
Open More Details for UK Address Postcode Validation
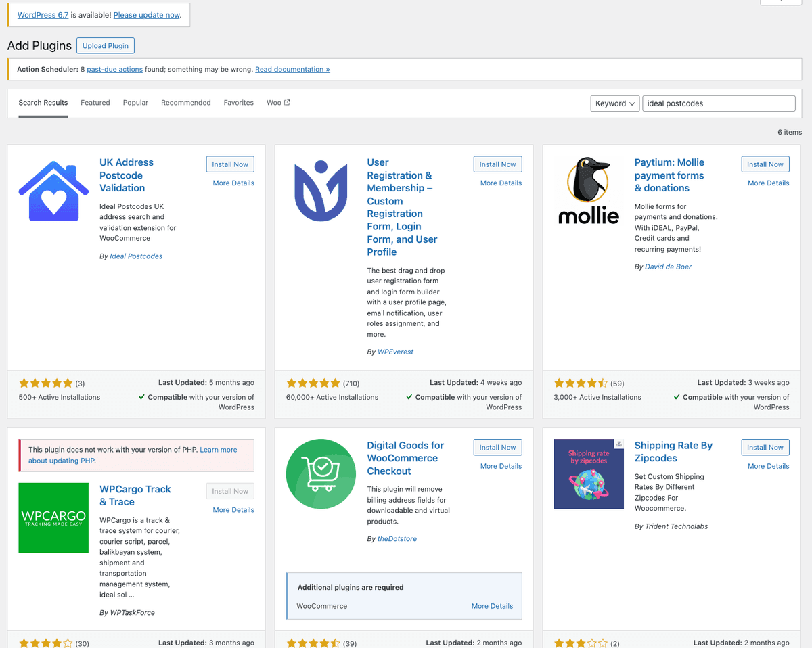tap(233, 183)
